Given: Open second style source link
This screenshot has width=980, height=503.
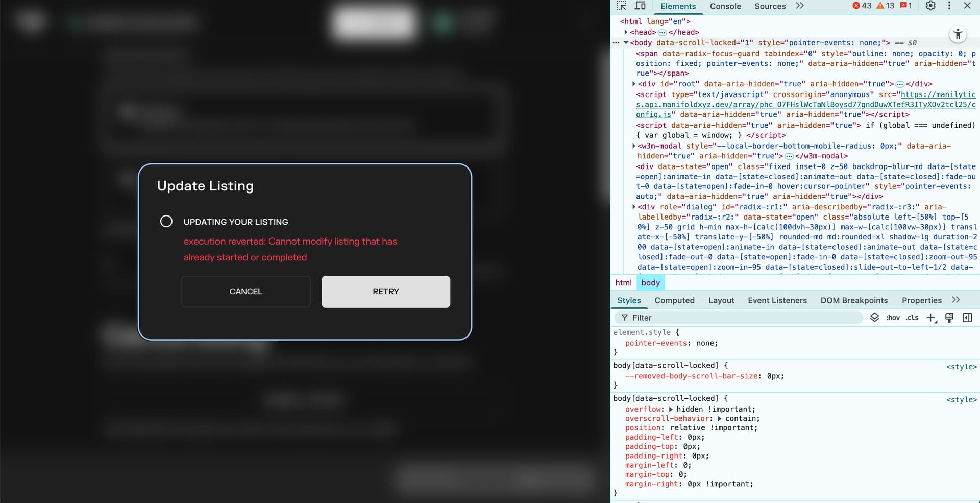Looking at the screenshot, I should coord(961,400).
